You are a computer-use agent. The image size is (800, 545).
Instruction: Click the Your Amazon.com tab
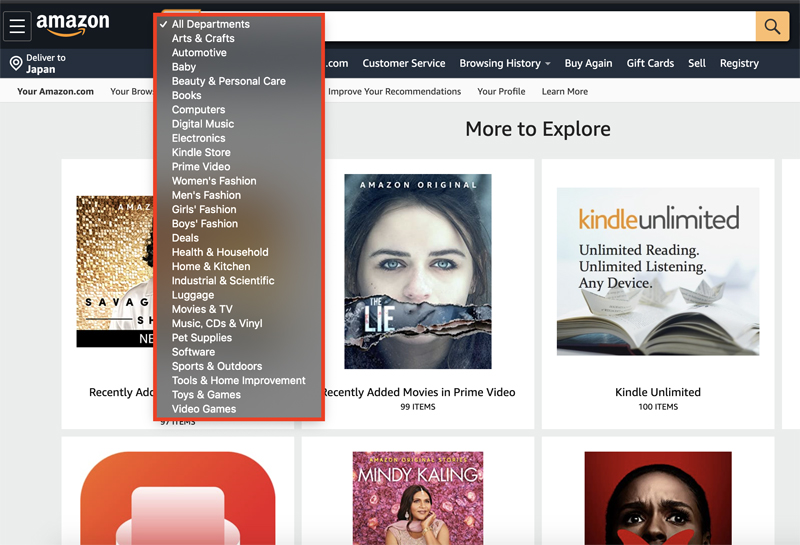(x=55, y=92)
